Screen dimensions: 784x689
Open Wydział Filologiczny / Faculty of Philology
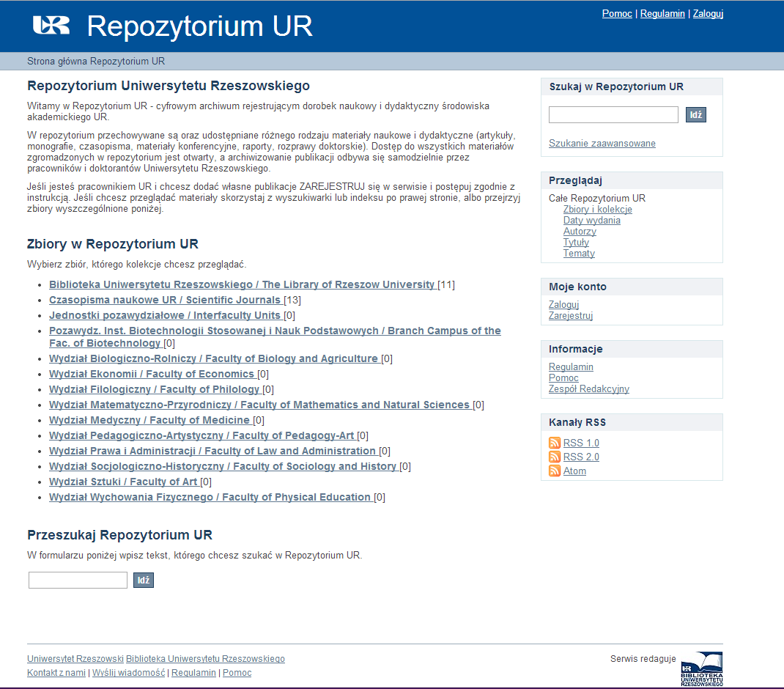point(155,390)
